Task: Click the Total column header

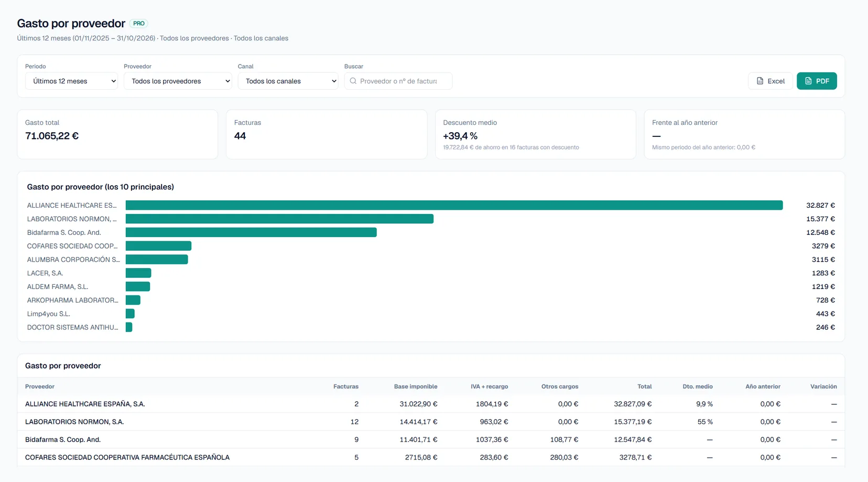Action: point(645,387)
